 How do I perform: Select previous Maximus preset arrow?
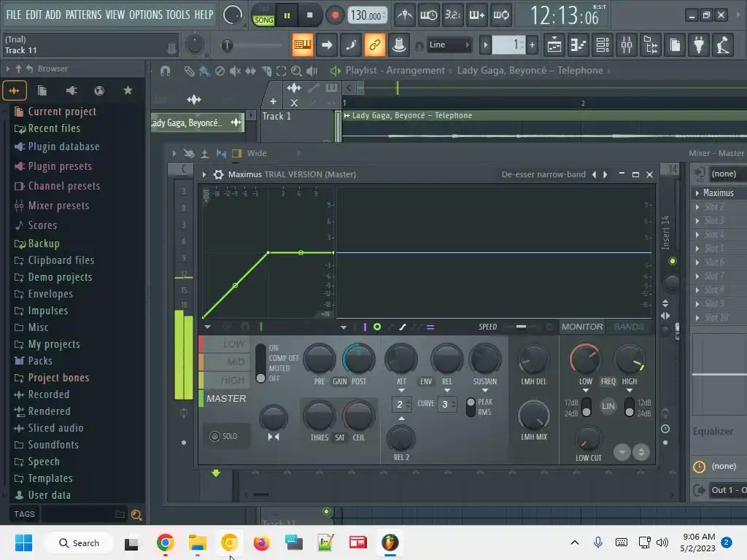click(594, 175)
